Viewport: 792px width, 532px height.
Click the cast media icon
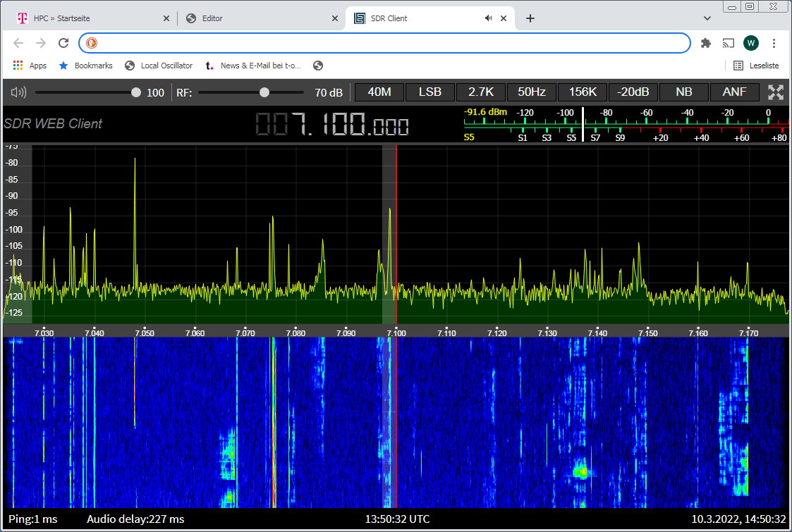pos(728,43)
